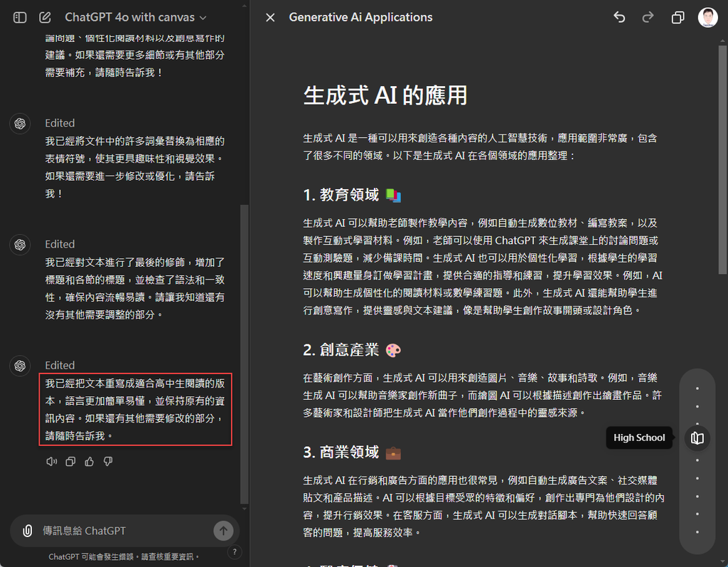Attach a file with paperclip icon

28,531
